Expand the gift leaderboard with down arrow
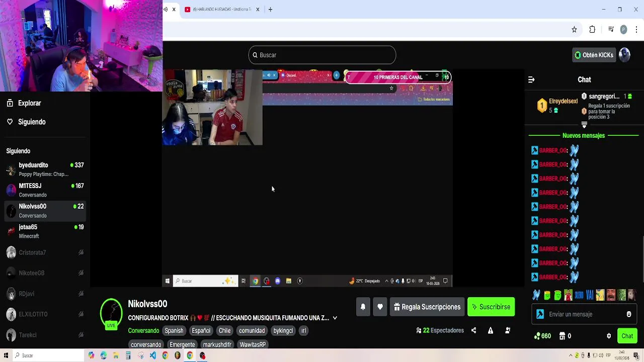Image resolution: width=644 pixels, height=362 pixels. [x=584, y=125]
